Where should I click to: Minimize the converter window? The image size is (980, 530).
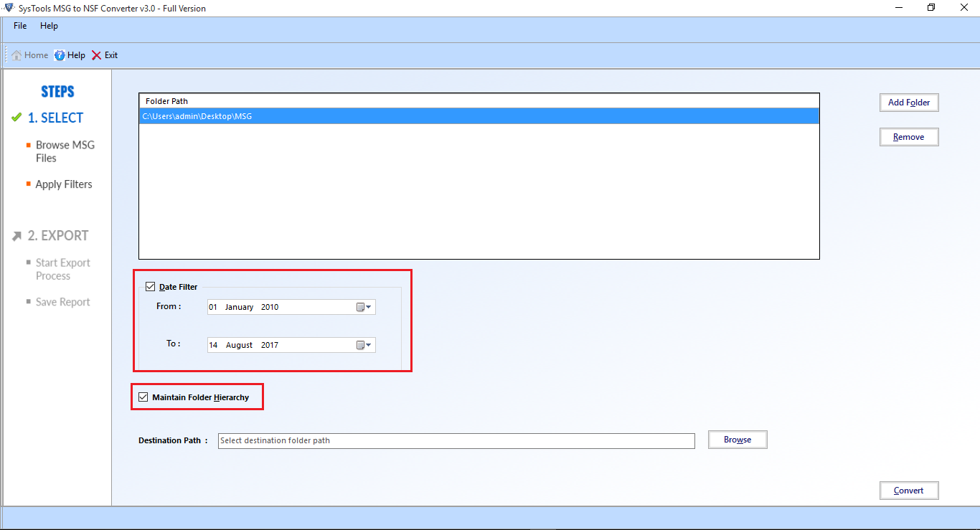pos(900,8)
